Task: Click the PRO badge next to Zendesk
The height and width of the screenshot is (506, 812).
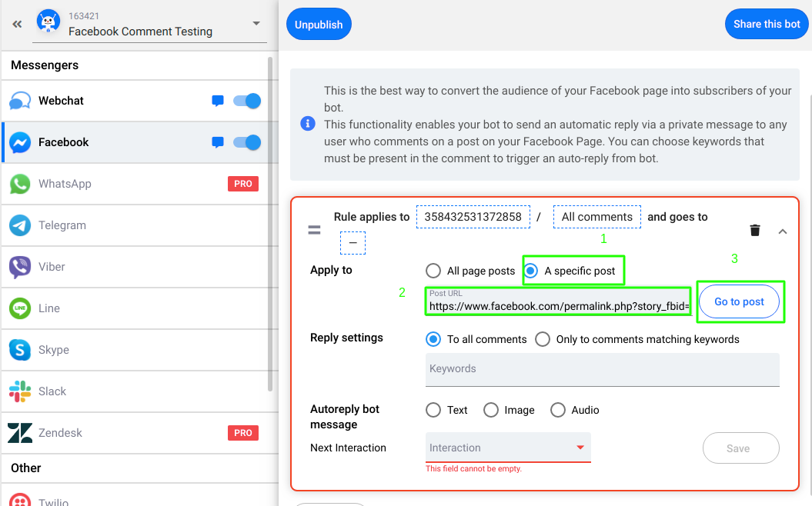Action: (243, 433)
